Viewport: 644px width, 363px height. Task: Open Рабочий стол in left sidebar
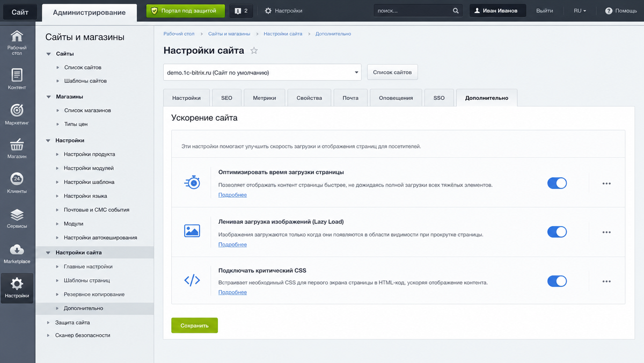coord(17,43)
